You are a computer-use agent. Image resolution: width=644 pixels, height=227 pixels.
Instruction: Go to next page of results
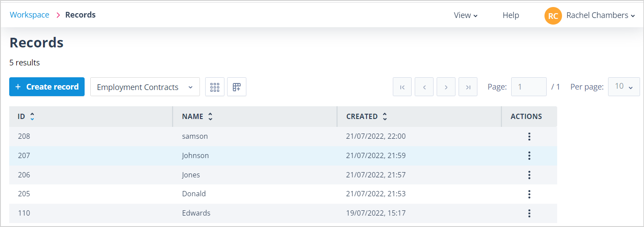coord(446,87)
